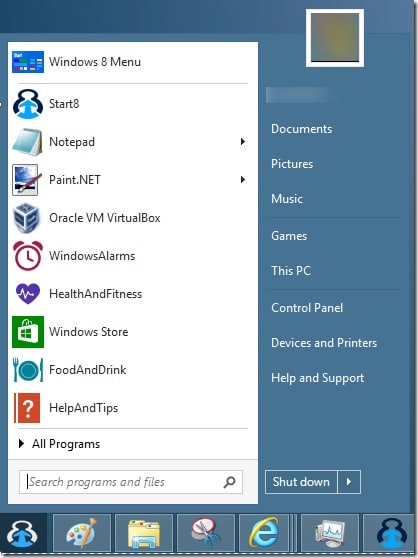Click the 'Oracle VM VirtualBox' label

pos(105,218)
